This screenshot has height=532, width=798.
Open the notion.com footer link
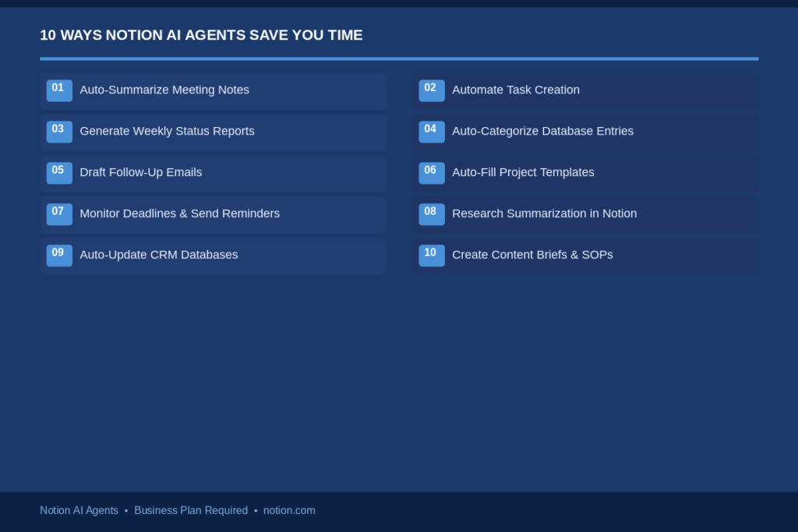pos(289,510)
